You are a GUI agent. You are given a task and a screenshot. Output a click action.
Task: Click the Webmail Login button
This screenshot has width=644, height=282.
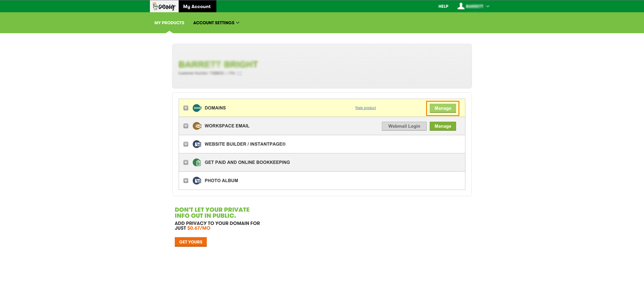coord(404,126)
